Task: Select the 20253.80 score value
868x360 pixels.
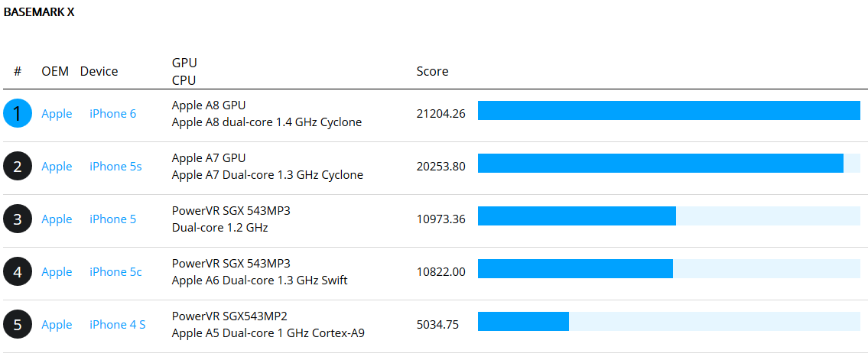Action: 441,167
